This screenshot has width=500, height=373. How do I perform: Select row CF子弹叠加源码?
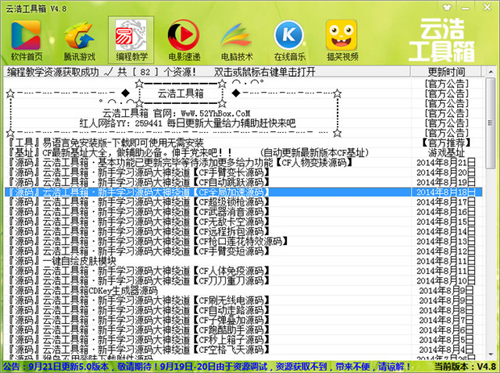click(x=242, y=320)
